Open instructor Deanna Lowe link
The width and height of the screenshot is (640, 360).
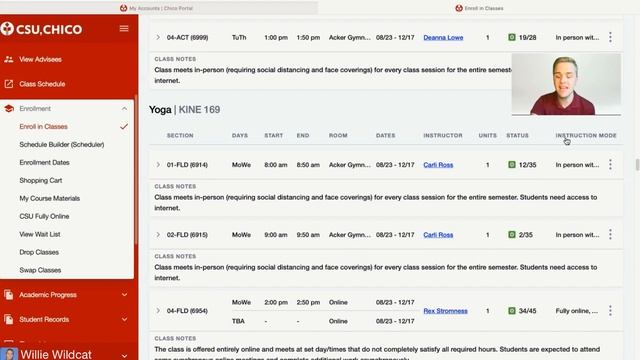[x=443, y=37]
